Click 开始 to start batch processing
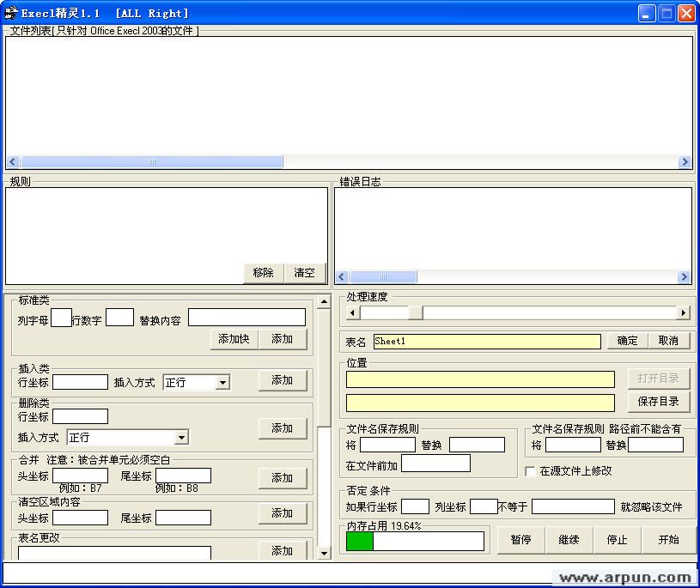Viewport: 700px width, 588px height. [668, 540]
